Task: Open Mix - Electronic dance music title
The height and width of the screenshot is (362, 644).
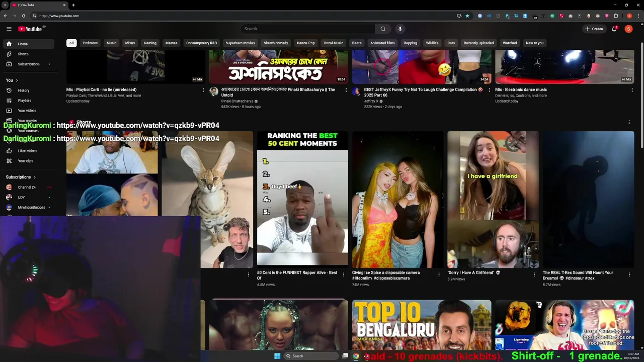Action: [x=521, y=89]
